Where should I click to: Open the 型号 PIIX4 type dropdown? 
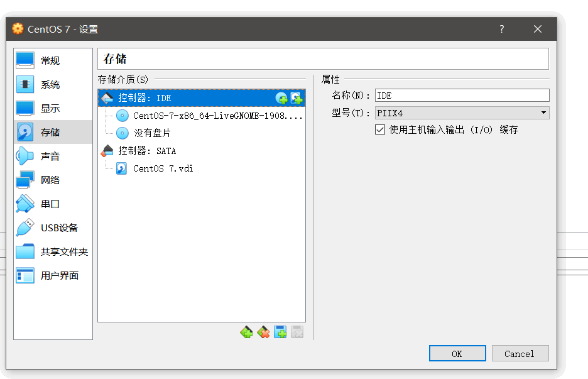click(462, 113)
